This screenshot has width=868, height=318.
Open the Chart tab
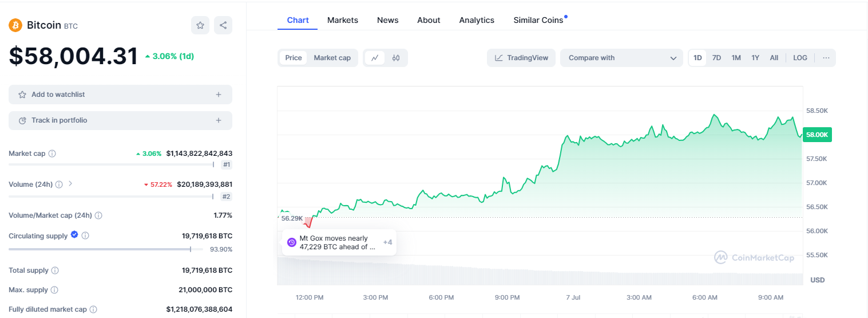click(x=298, y=20)
